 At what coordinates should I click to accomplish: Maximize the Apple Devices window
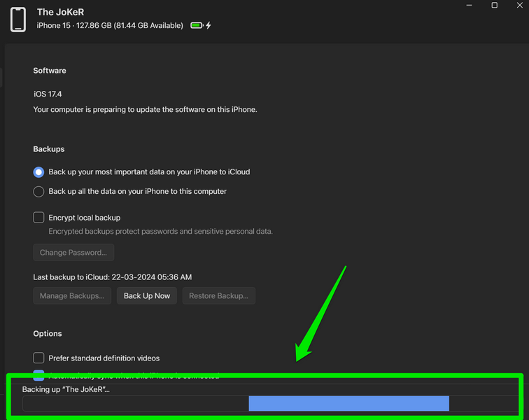494,6
